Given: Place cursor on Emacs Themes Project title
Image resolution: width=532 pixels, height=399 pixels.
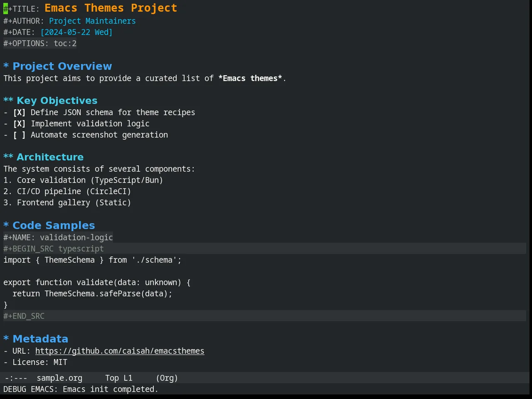Looking at the screenshot, I should (x=111, y=8).
